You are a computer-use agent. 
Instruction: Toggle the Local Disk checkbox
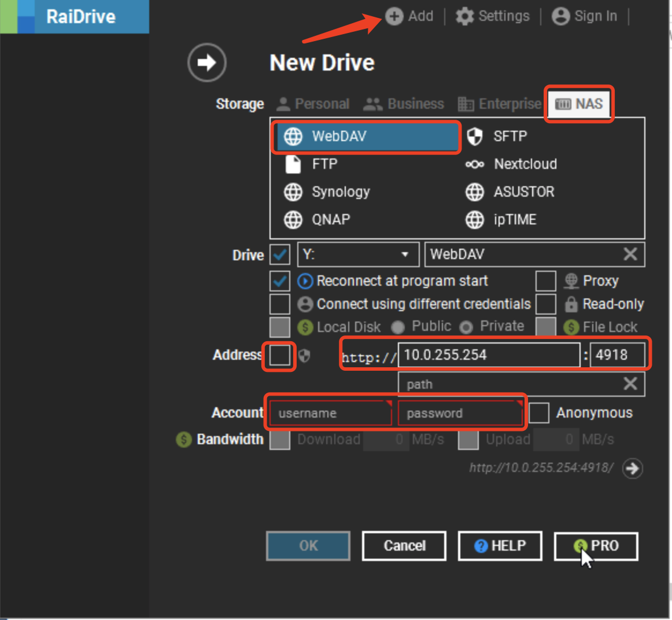[280, 327]
